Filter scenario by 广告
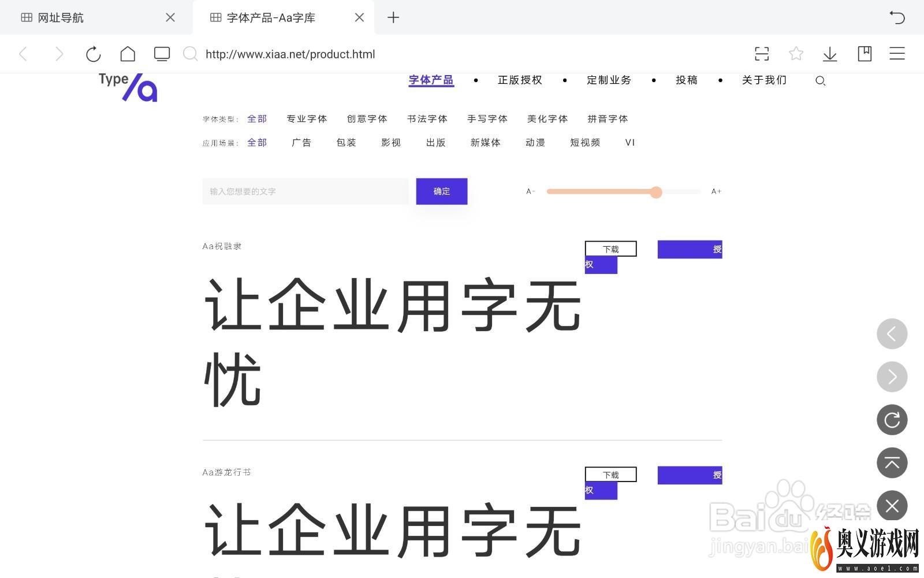 point(301,142)
